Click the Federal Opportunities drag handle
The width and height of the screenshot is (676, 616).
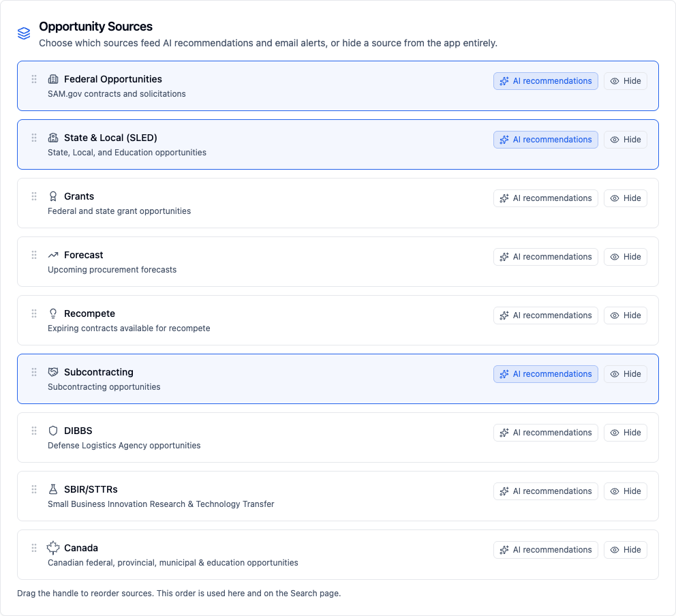pyautogui.click(x=34, y=79)
